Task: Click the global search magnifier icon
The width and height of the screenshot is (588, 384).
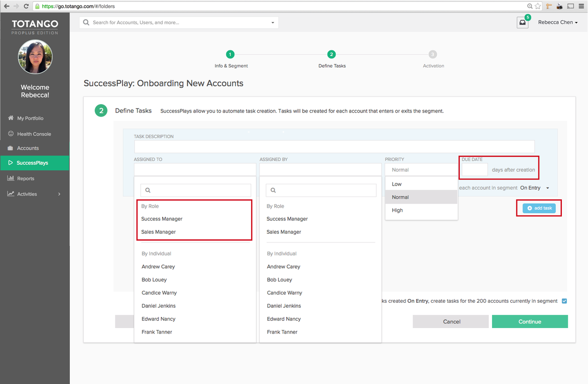Action: (x=86, y=22)
